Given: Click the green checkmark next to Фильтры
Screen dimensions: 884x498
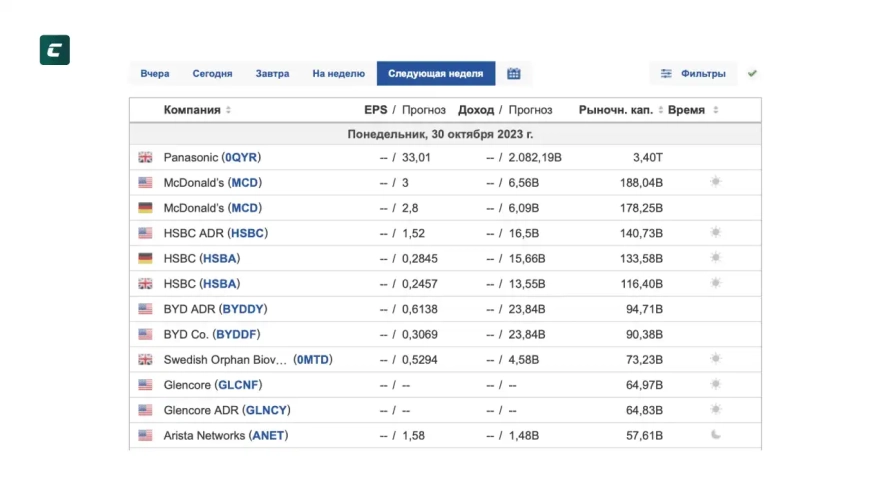Looking at the screenshot, I should click(752, 74).
